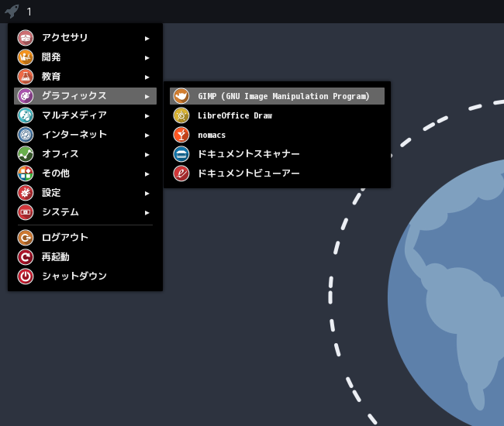504x426 pixels.
Task: Select the グラフィックス menu entry
Action: (x=85, y=96)
